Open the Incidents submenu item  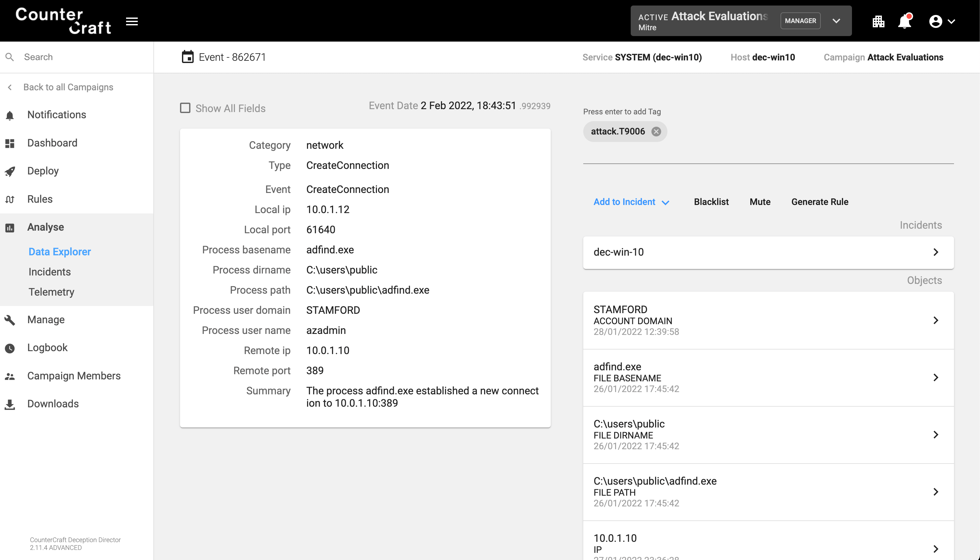coord(50,272)
